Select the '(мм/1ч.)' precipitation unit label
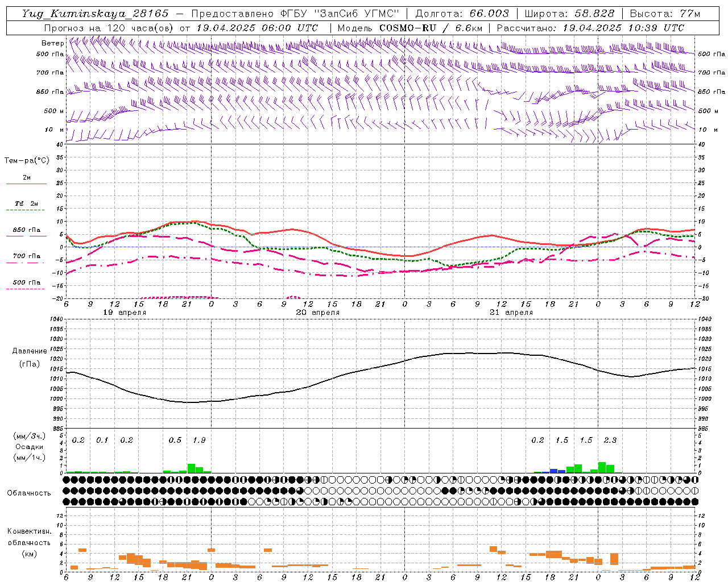This screenshot has width=728, height=582. [x=29, y=458]
